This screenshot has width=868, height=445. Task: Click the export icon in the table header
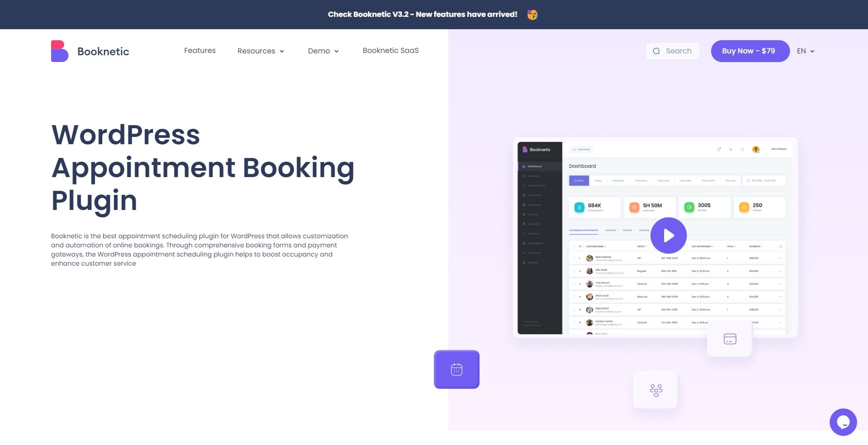pyautogui.click(x=780, y=246)
